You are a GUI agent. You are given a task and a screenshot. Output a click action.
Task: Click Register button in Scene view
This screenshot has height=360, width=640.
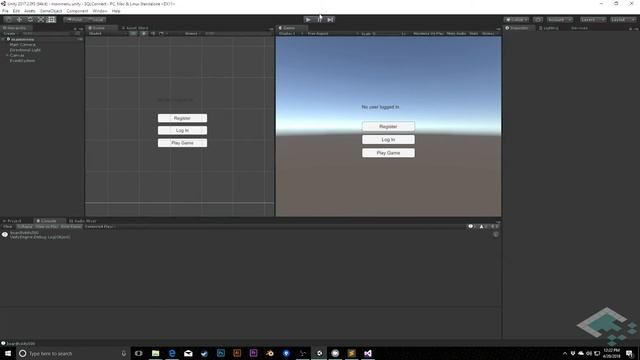182,118
